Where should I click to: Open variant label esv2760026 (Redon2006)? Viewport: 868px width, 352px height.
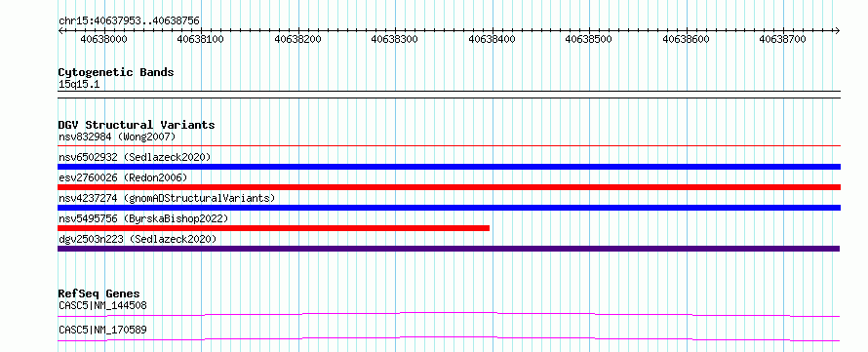coord(123,177)
